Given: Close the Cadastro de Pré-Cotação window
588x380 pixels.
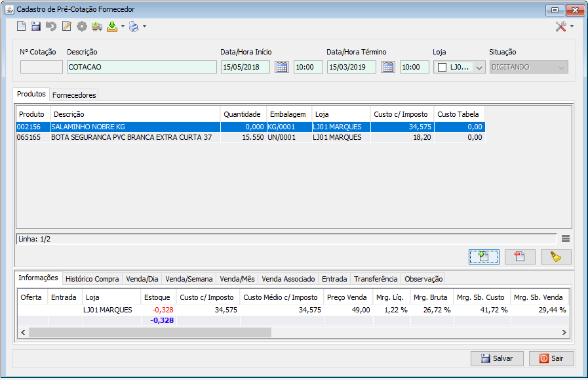Looking at the screenshot, I should [x=575, y=10].
